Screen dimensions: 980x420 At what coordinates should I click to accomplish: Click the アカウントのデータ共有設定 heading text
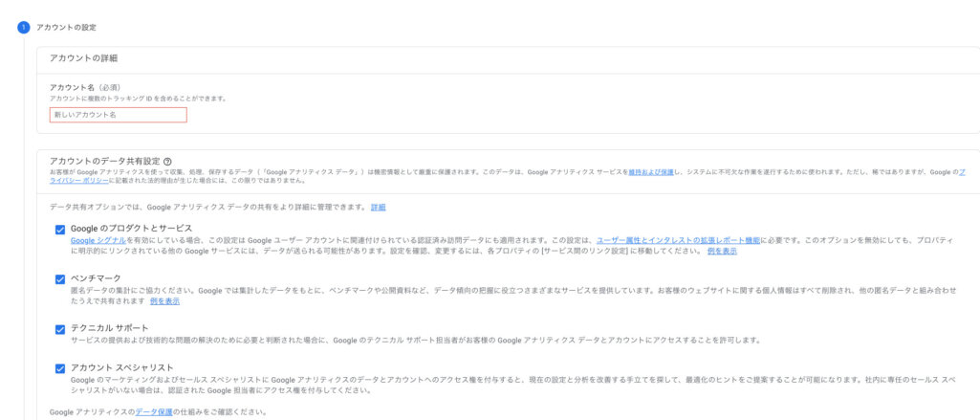point(105,162)
